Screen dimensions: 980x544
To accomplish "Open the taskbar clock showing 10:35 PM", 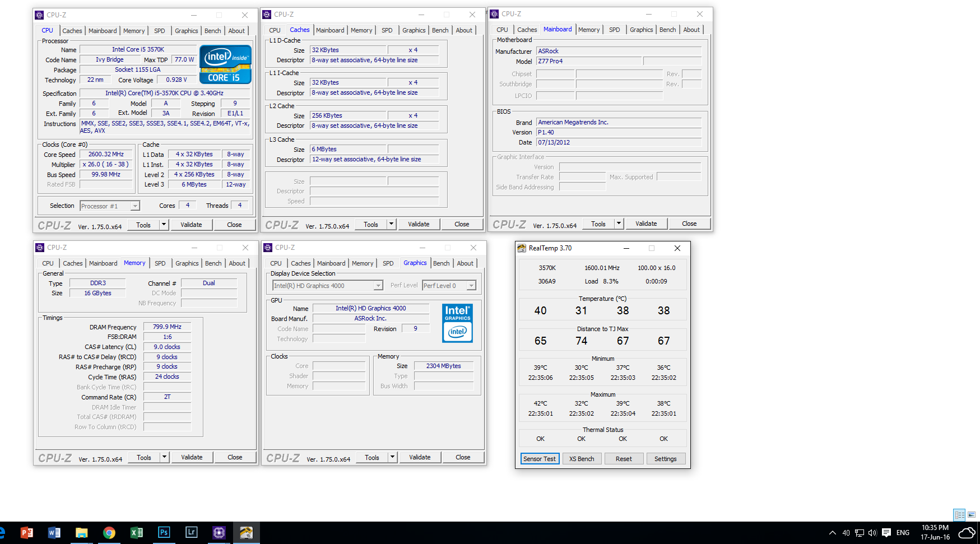I will coord(935,532).
